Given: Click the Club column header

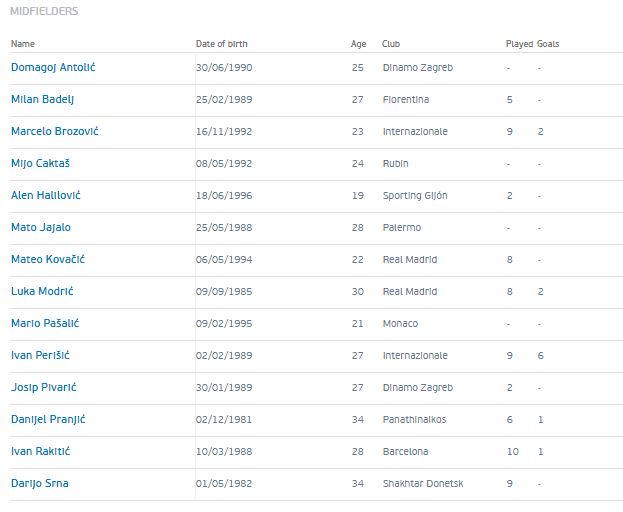Looking at the screenshot, I should click(391, 44).
